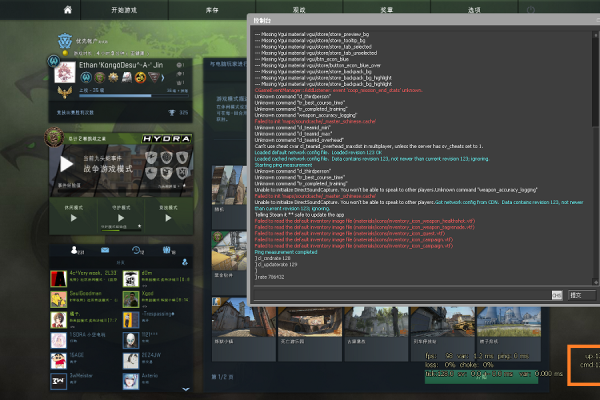Select the bottom-left Hydra shield icon
Image resolution: width=600 pixels, height=400 pixels.
click(151, 173)
